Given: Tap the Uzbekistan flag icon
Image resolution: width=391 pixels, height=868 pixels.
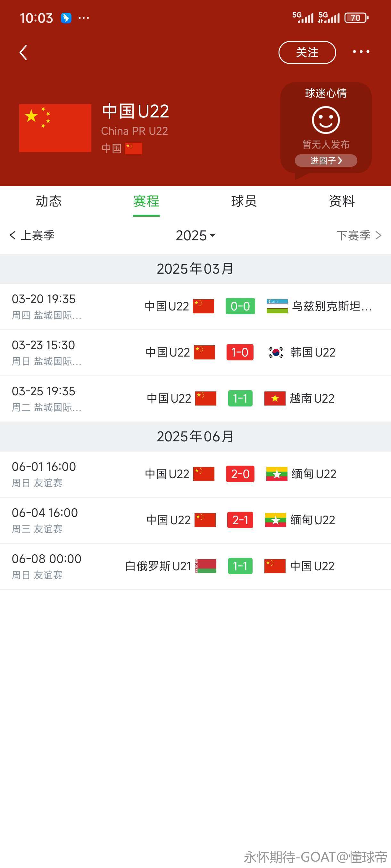Looking at the screenshot, I should coord(277,306).
